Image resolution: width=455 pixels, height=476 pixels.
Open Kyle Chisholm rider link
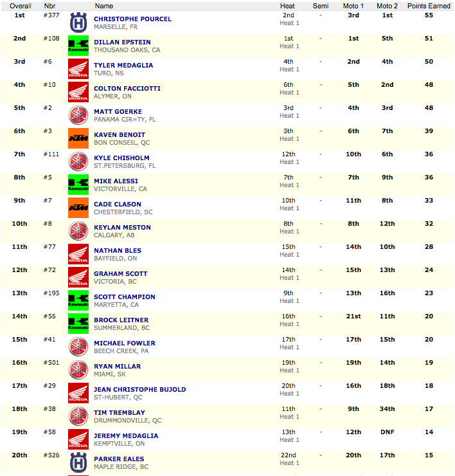point(121,158)
